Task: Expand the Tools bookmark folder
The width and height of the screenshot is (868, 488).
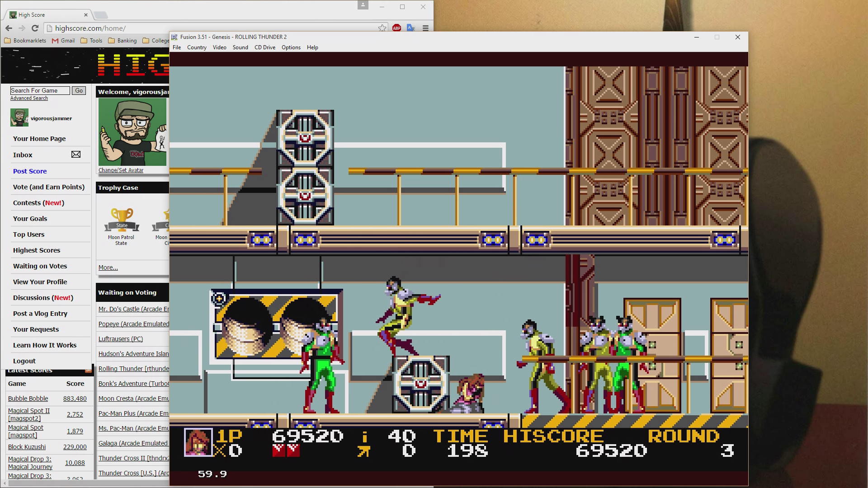Action: click(91, 41)
